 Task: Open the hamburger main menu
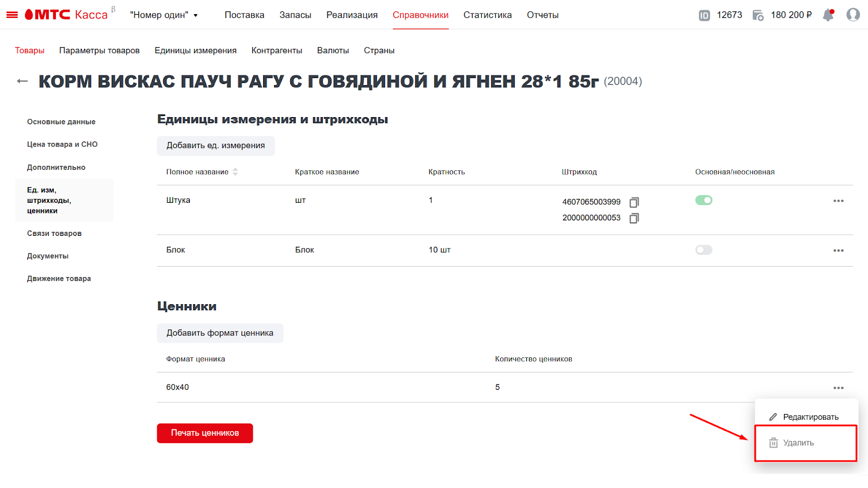pyautogui.click(x=12, y=15)
